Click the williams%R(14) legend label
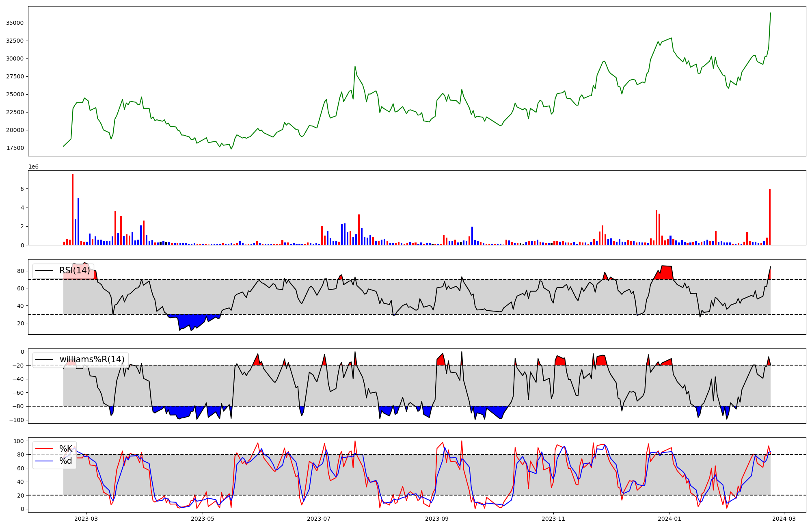812x528 pixels. point(92,359)
